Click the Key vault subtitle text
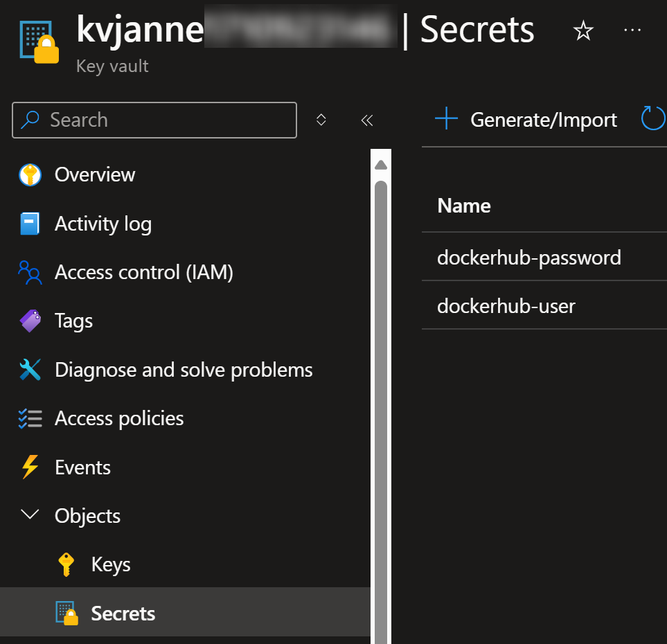The width and height of the screenshot is (667, 644). coord(112,66)
